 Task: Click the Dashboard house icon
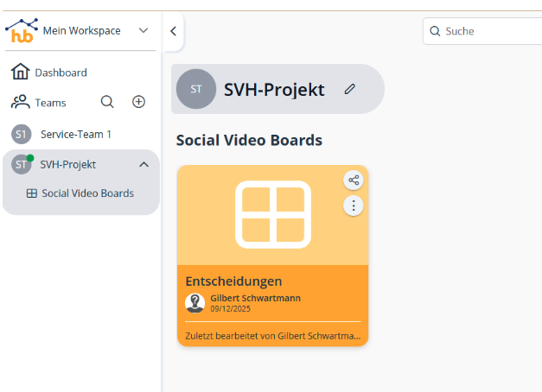click(x=21, y=73)
